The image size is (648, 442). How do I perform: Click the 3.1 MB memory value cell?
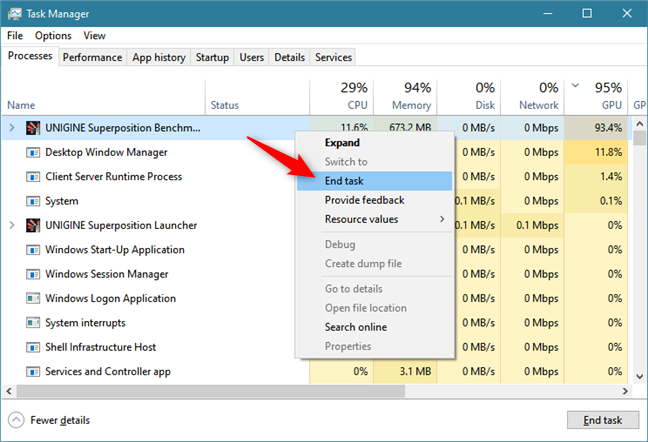pyautogui.click(x=405, y=371)
